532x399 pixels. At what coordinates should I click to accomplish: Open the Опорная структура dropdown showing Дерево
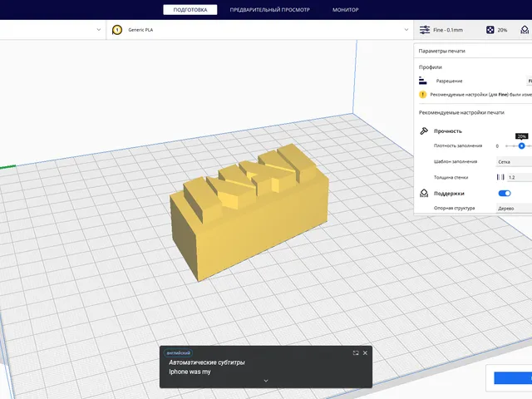pos(514,209)
